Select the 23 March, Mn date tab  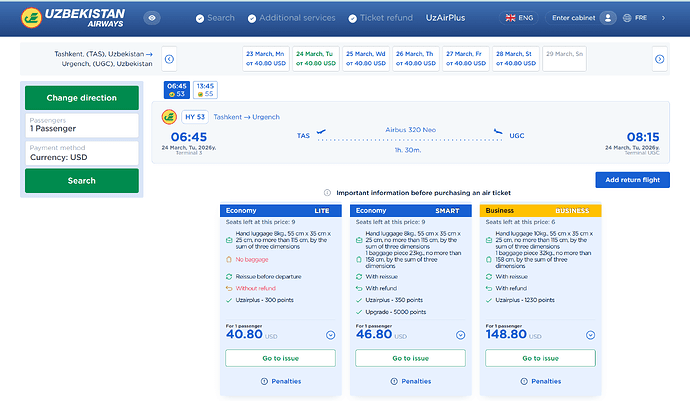point(266,59)
